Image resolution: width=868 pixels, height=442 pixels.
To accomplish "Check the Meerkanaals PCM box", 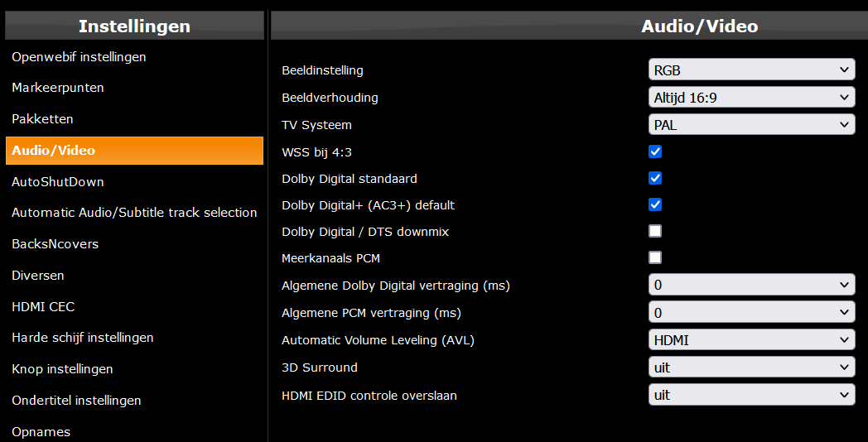I will click(x=655, y=257).
